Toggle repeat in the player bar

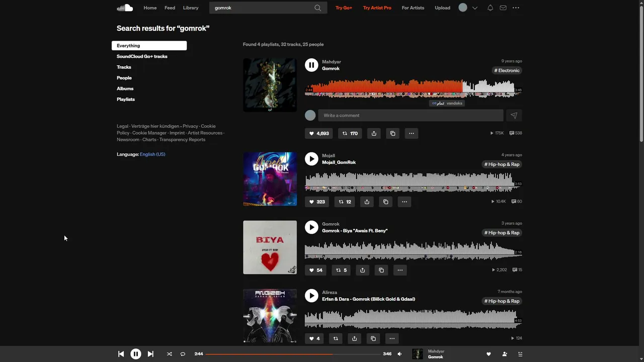(x=183, y=354)
